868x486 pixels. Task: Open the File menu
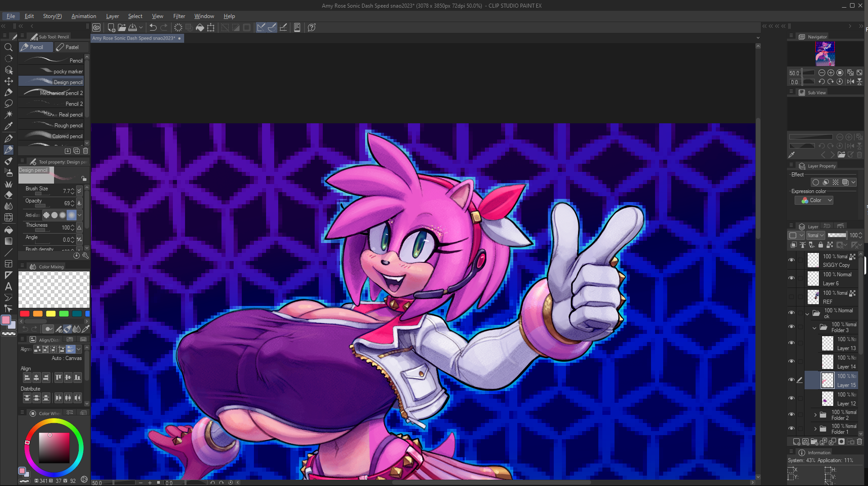coord(11,16)
